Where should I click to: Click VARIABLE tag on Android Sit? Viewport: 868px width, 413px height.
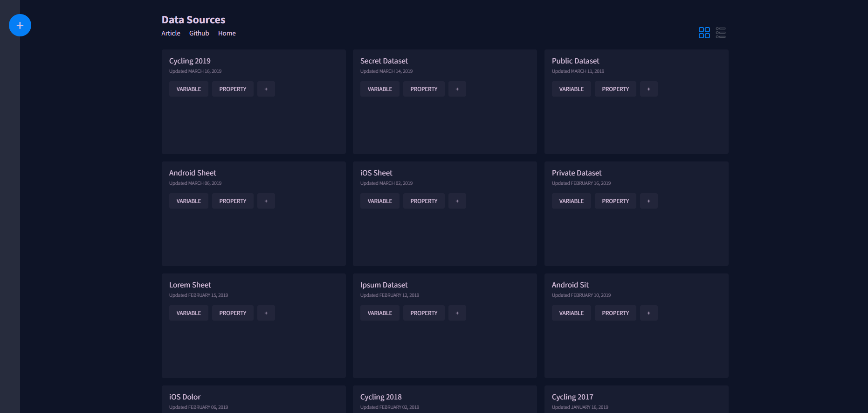[572, 313]
